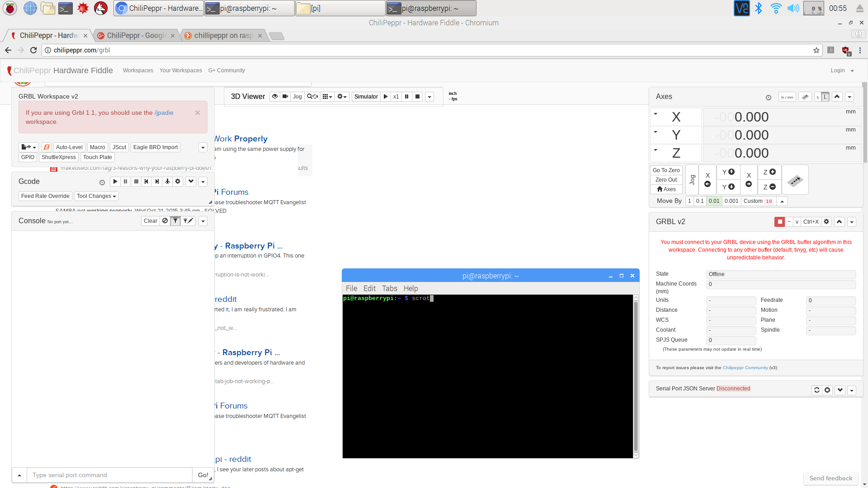This screenshot has height=488, width=868.
Task: Step Gcode forward one line
Action: tap(157, 182)
